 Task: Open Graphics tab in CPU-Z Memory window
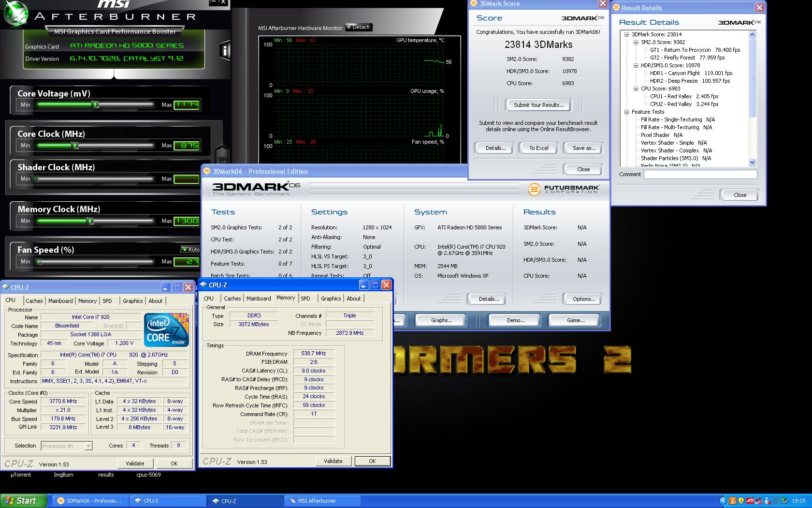tap(331, 299)
